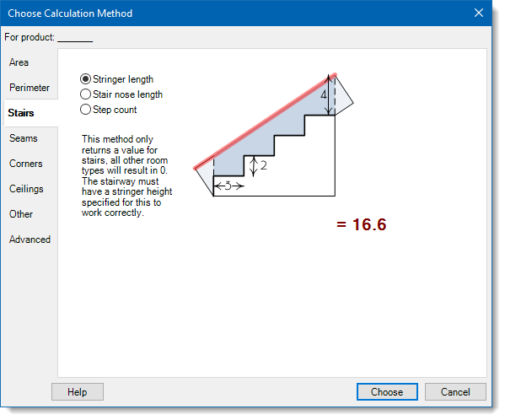Switch to the Area tab
Screen dimensions: 505x420
(x=19, y=62)
